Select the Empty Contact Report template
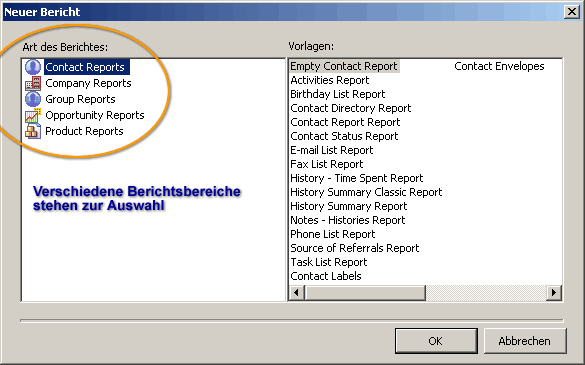 click(x=344, y=66)
